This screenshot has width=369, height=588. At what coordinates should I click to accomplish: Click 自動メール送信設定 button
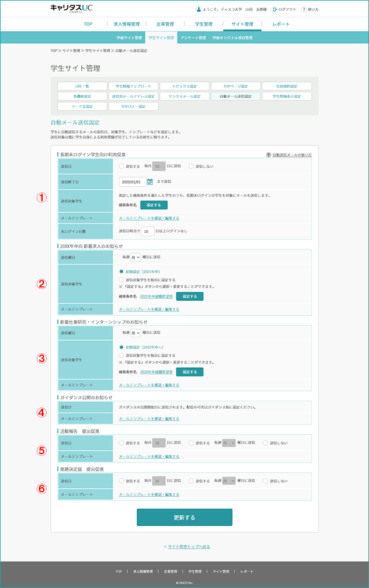pos(235,96)
